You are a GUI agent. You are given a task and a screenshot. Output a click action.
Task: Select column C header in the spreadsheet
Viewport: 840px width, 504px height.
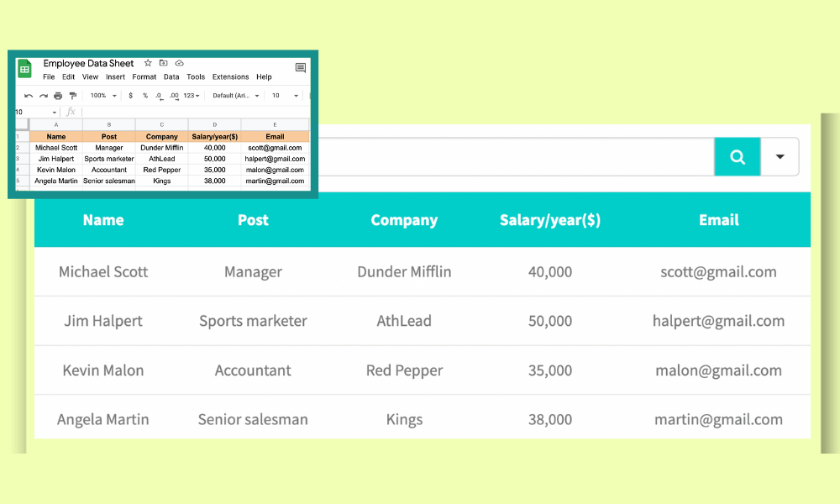click(162, 124)
